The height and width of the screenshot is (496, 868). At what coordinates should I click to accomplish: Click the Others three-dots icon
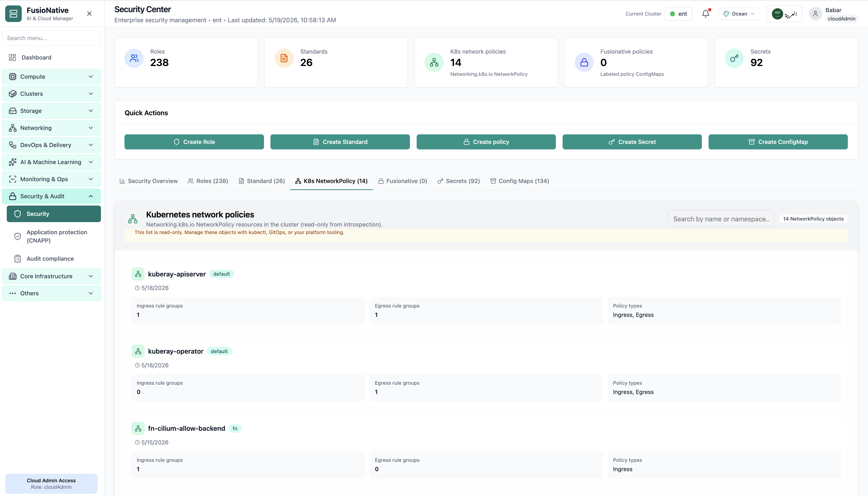[x=13, y=293]
